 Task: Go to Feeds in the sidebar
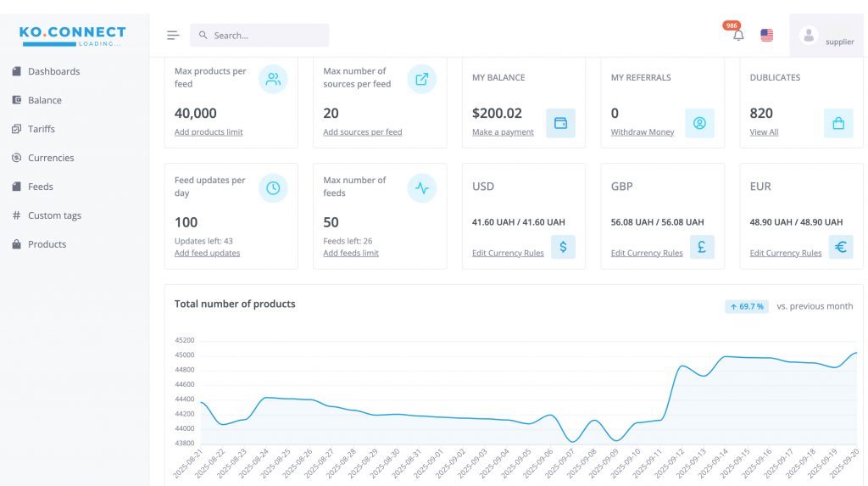(40, 187)
